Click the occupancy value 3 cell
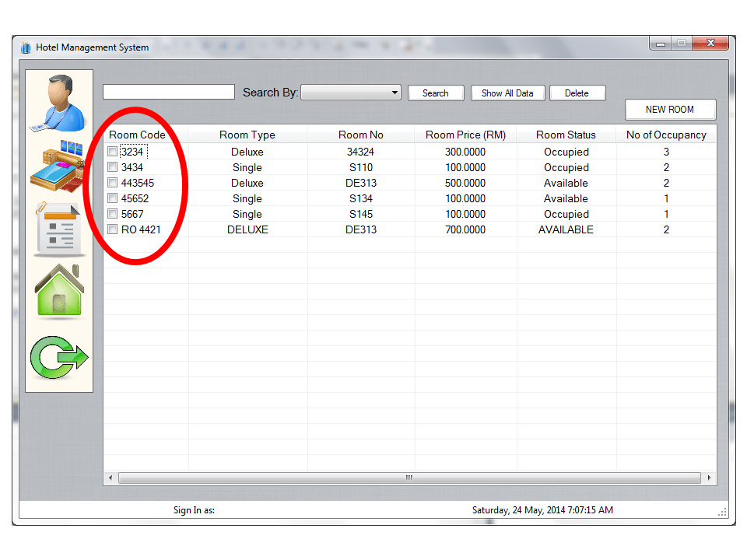747x560 pixels. point(666,152)
